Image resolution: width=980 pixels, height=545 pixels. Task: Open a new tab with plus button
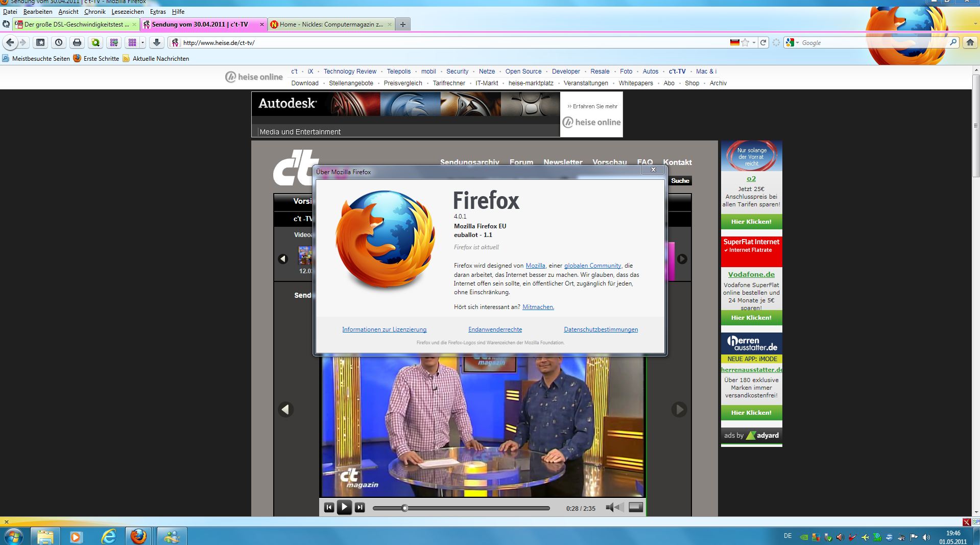[403, 24]
